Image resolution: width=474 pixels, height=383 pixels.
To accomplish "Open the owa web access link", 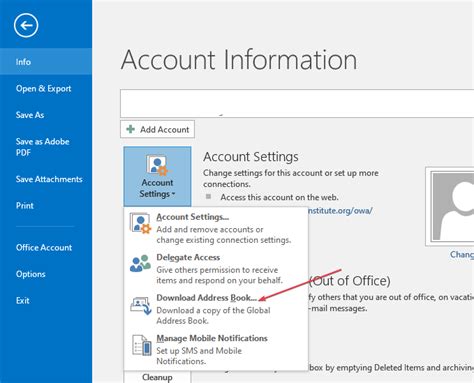I will click(340, 211).
